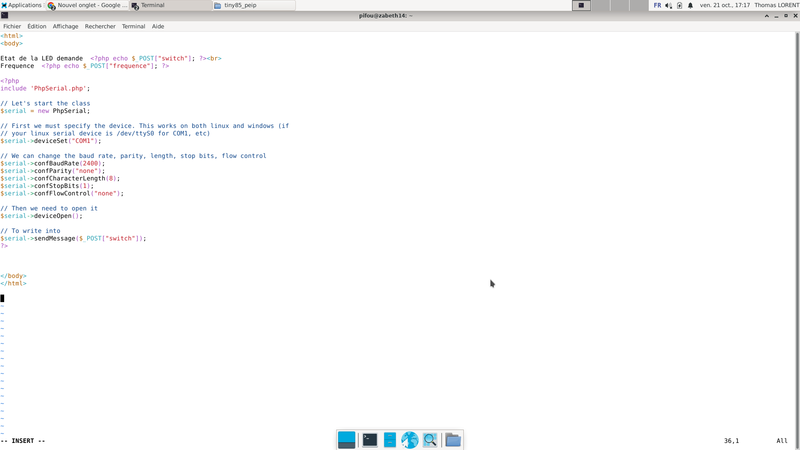The image size is (800, 450).
Task: Open the Fichier menu
Action: (x=12, y=26)
